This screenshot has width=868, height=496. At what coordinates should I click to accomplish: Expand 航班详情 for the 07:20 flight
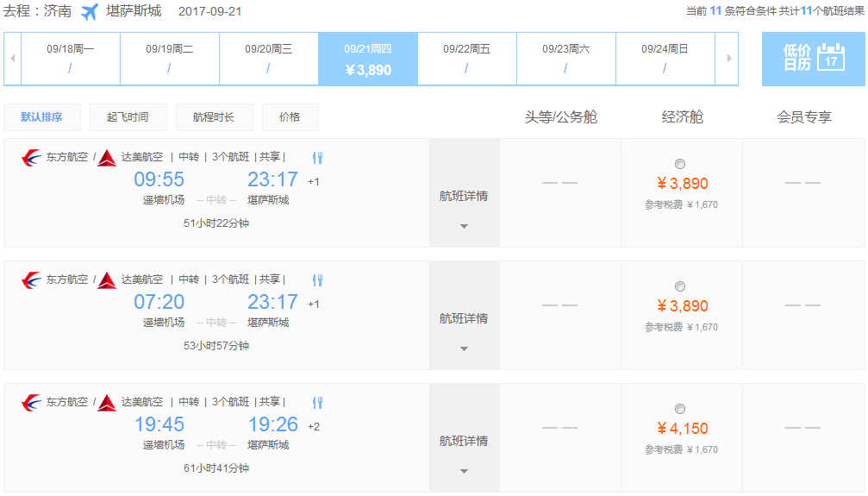click(x=464, y=328)
